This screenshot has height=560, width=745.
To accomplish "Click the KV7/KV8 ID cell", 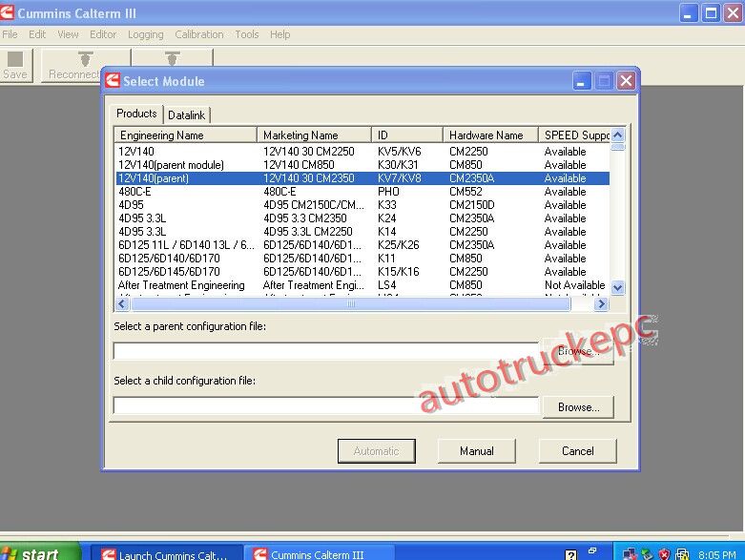I will click(x=399, y=178).
